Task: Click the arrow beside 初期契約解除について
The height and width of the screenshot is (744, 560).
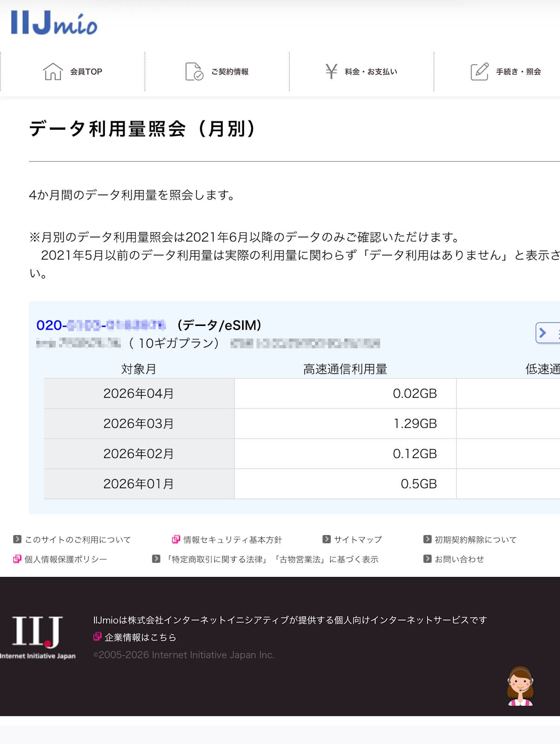Action: click(426, 539)
